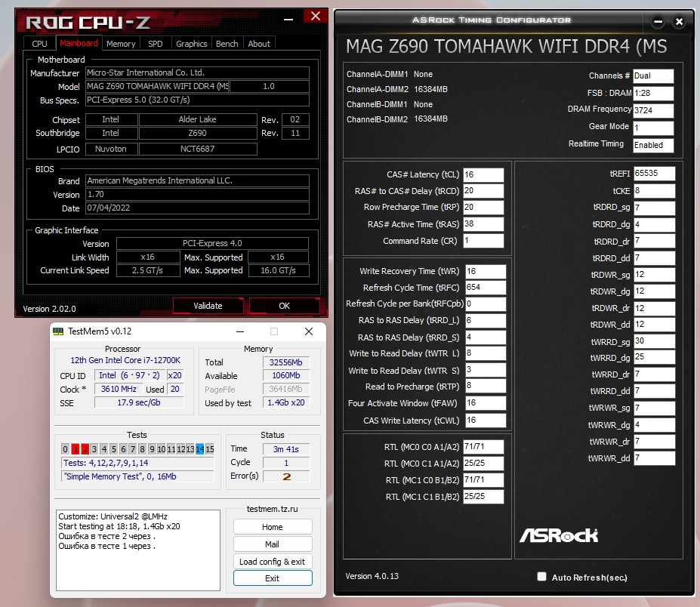Select test number 0 box
The image size is (700, 607).
pyautogui.click(x=65, y=449)
